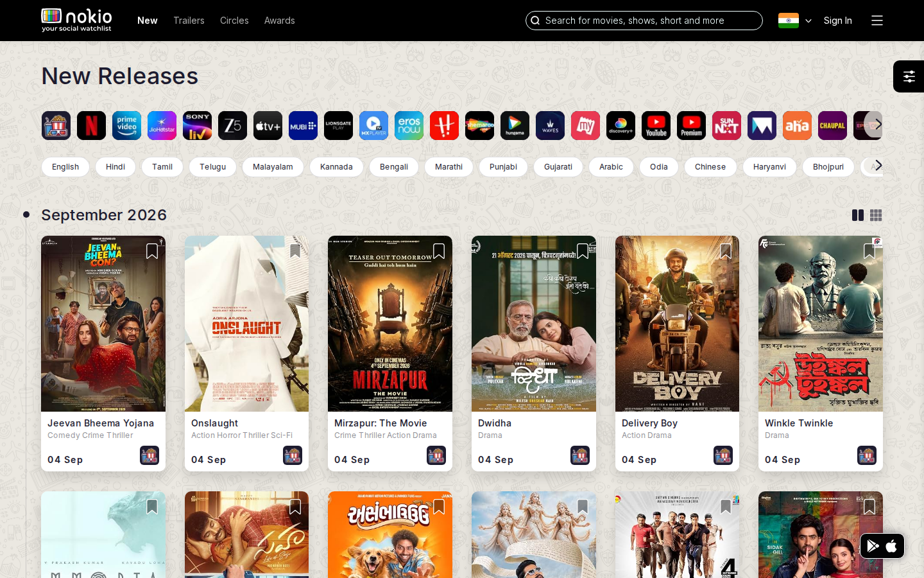Open the Trailers tab
Screen dimensions: 924x578
[189, 21]
